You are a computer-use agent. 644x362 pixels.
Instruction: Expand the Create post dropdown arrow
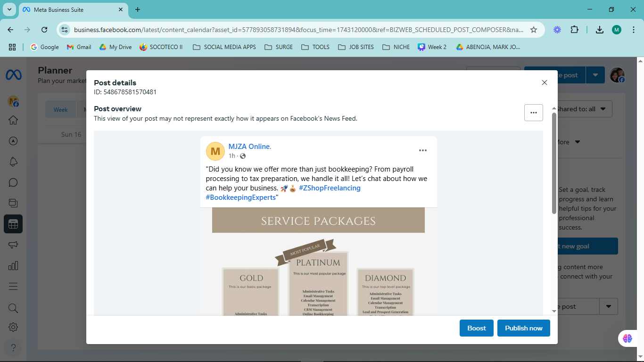[595, 75]
